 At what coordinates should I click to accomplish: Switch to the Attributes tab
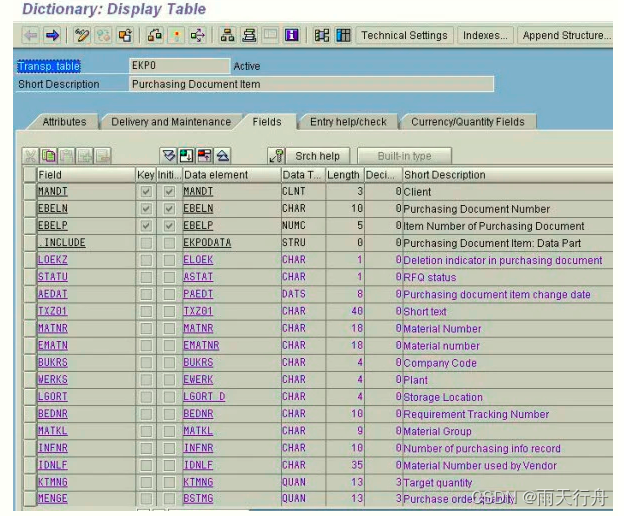tap(64, 122)
